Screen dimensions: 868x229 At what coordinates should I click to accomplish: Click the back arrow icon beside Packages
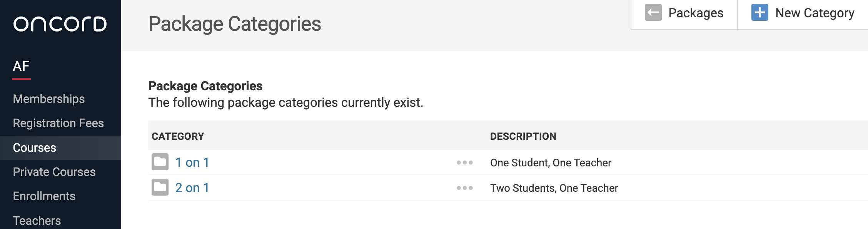(x=653, y=13)
